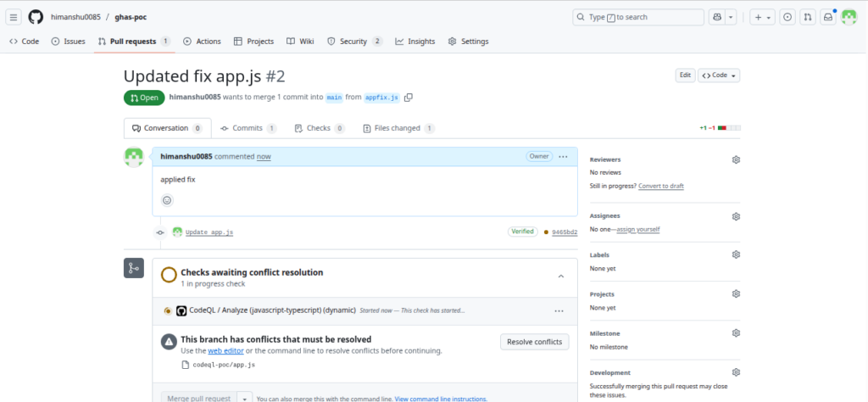Open the Reviewers gear settings

click(x=736, y=159)
